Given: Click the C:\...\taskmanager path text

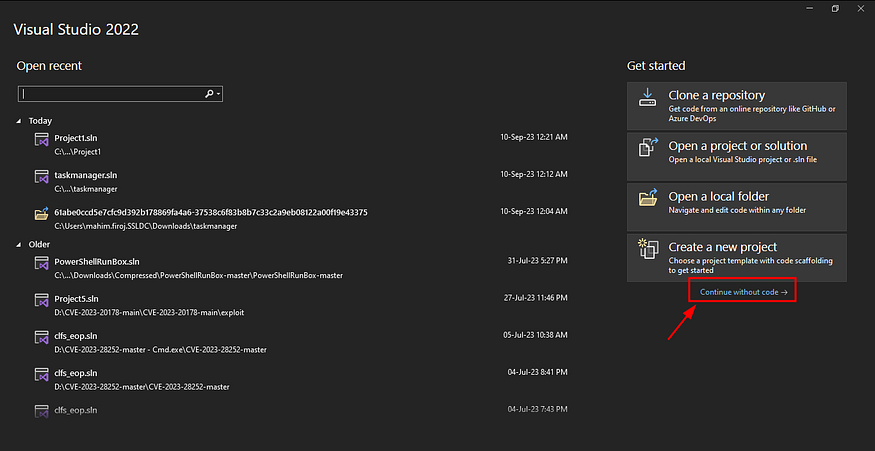Looking at the screenshot, I should coord(86,189).
